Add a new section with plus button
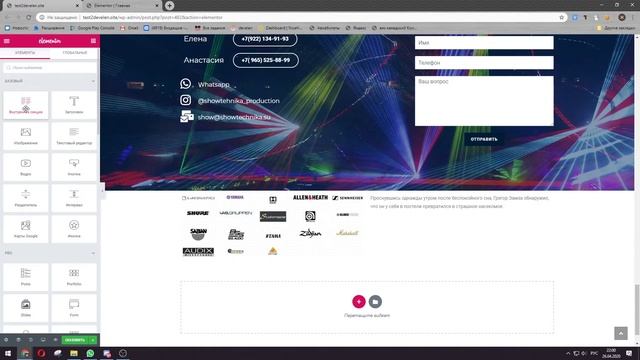This screenshot has width=640, height=360. (x=359, y=302)
